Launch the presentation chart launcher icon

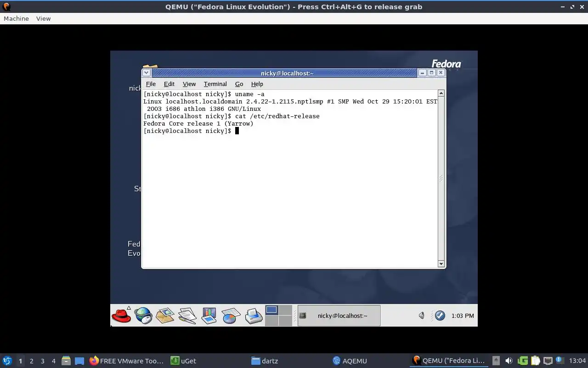coord(209,316)
